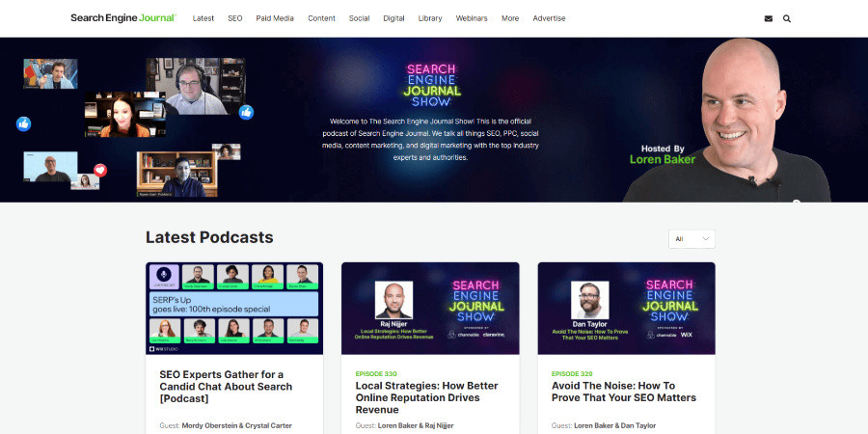Open the search magnifier icon

click(x=787, y=18)
